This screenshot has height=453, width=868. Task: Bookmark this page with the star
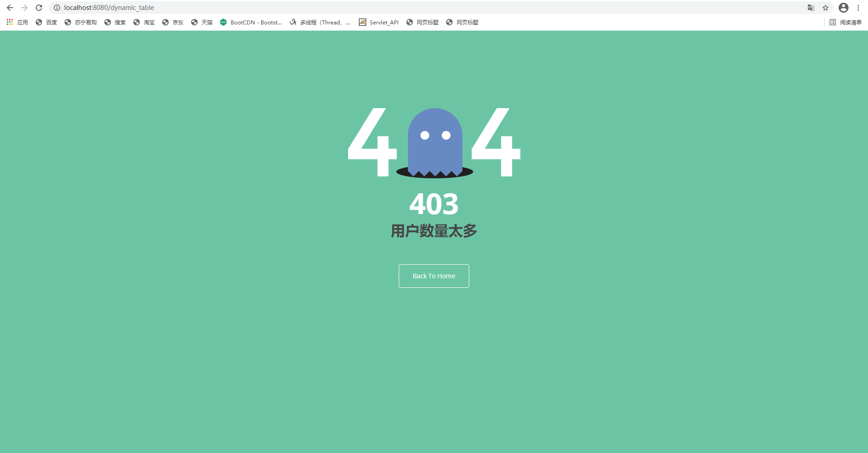tap(826, 8)
